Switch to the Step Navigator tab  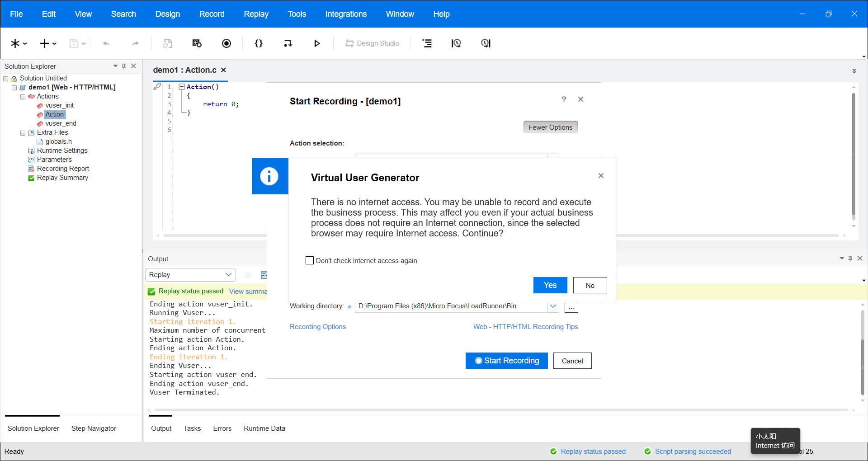pos(94,428)
